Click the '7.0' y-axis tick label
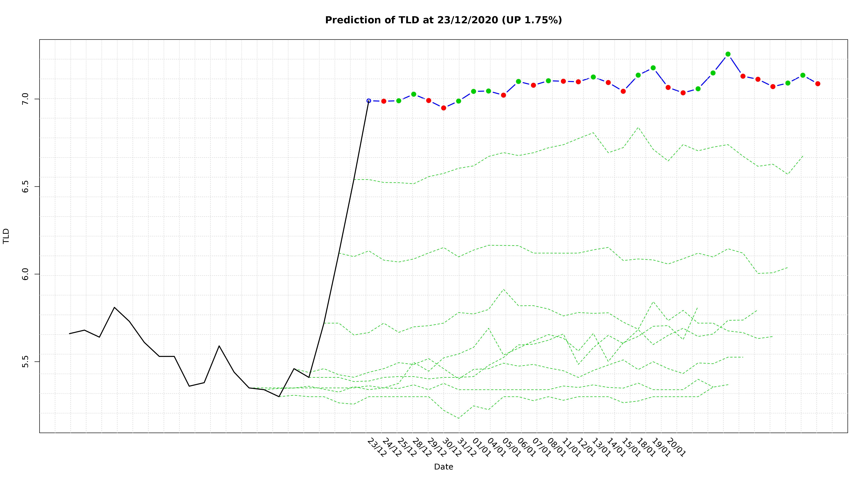This screenshot has width=868, height=482. pyautogui.click(x=25, y=99)
